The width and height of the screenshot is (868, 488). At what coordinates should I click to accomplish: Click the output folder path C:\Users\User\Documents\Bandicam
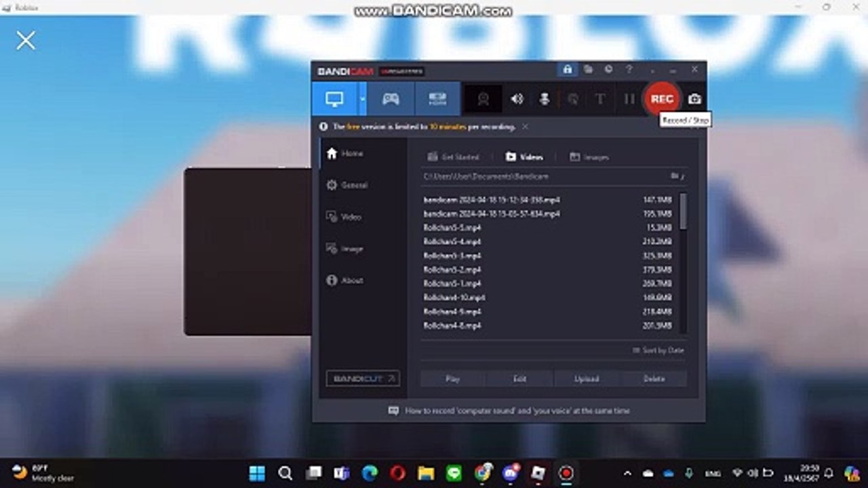(x=486, y=176)
